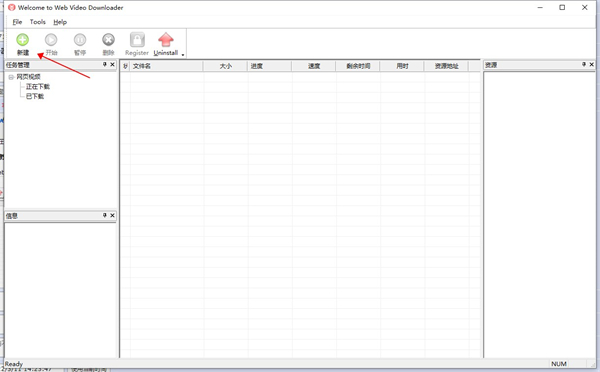Viewport: 600px width, 372px height.
Task: Close the 任务管理 panel
Action: tap(112, 65)
